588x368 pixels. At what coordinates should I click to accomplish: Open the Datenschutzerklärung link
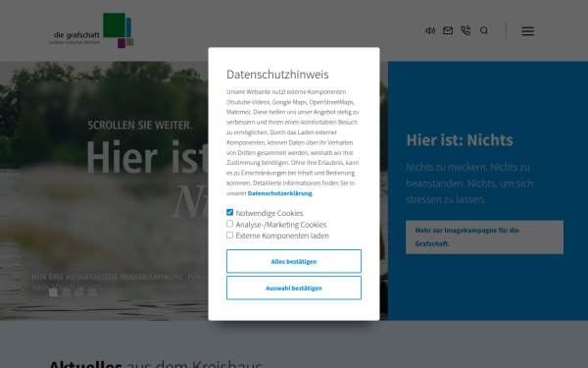tap(279, 193)
